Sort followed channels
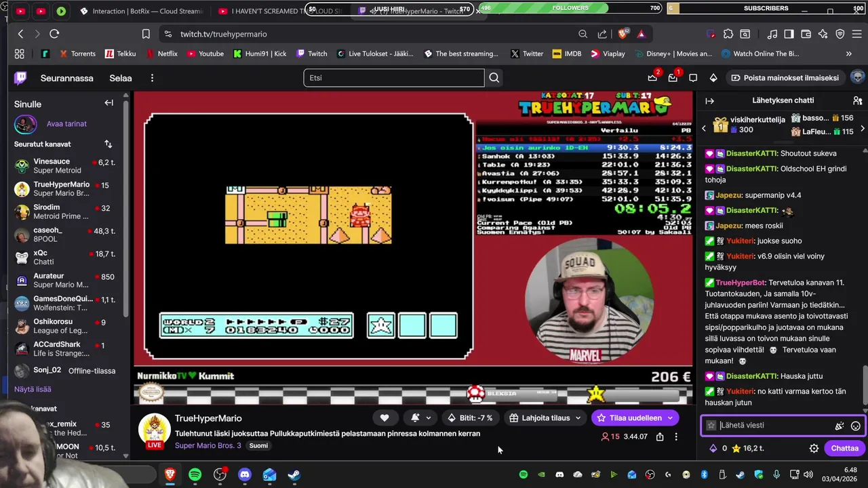 (x=108, y=144)
